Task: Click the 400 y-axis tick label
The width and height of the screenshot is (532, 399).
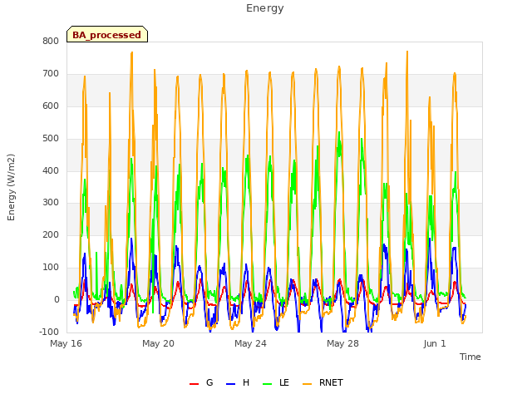Action: coord(51,170)
